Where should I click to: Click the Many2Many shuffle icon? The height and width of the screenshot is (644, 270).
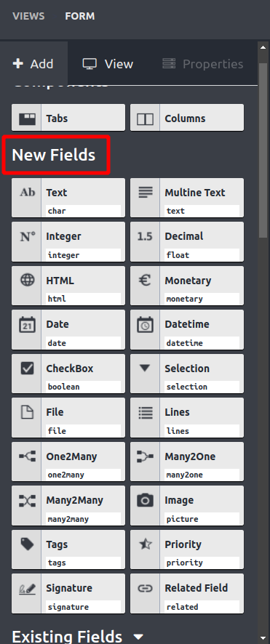(x=27, y=500)
